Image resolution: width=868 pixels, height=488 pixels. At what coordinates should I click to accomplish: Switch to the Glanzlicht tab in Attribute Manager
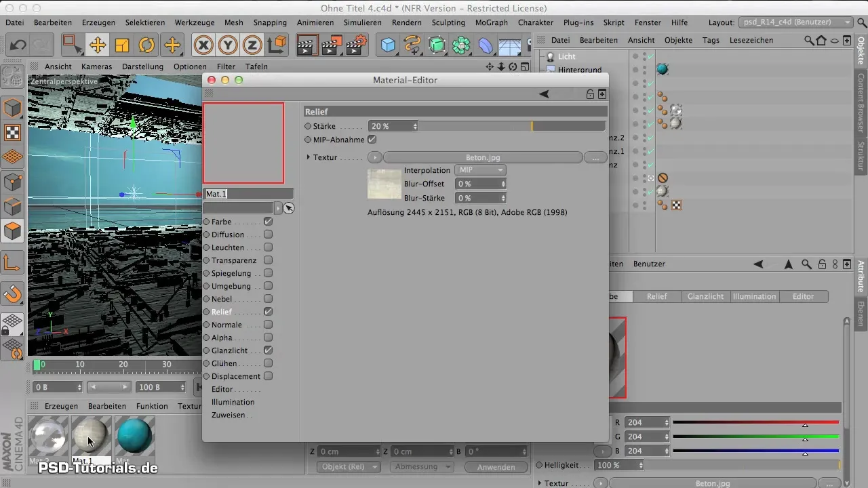coord(705,296)
